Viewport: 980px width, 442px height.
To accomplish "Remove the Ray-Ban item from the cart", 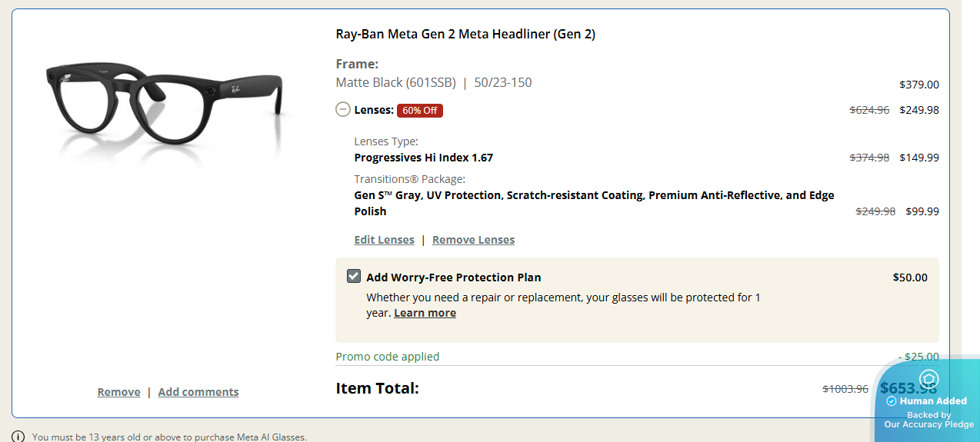I will pyautogui.click(x=118, y=392).
